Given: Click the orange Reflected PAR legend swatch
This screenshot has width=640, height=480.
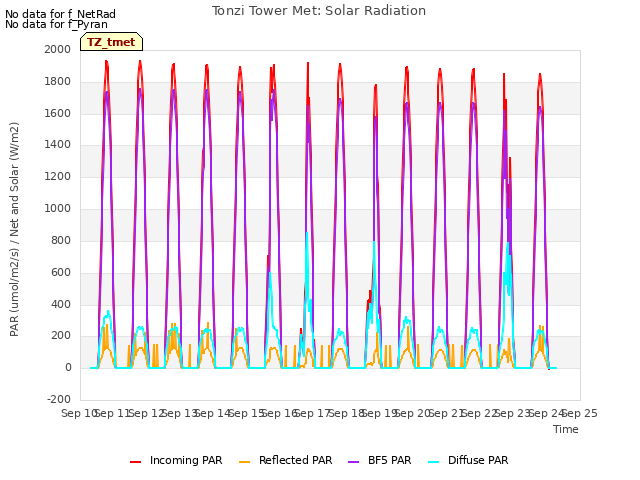Looking at the screenshot, I should tap(244, 462).
